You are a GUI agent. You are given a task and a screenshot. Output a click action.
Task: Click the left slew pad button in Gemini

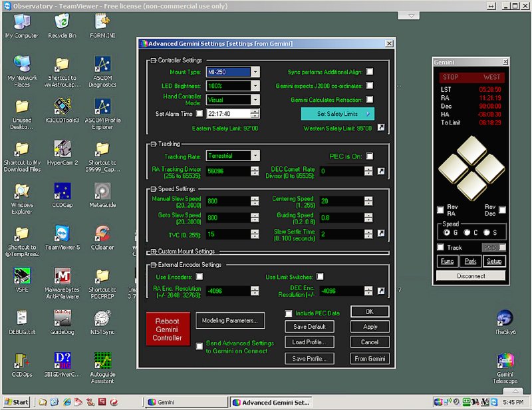click(x=454, y=168)
